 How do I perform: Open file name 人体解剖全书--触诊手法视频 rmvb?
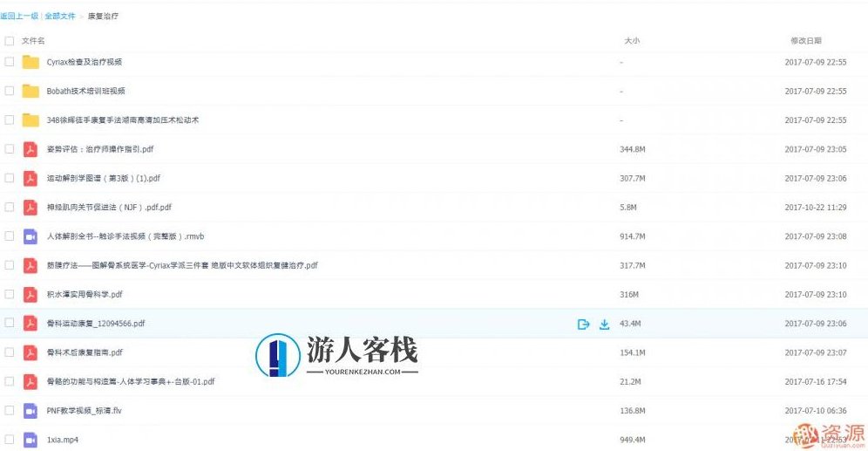coord(125,236)
